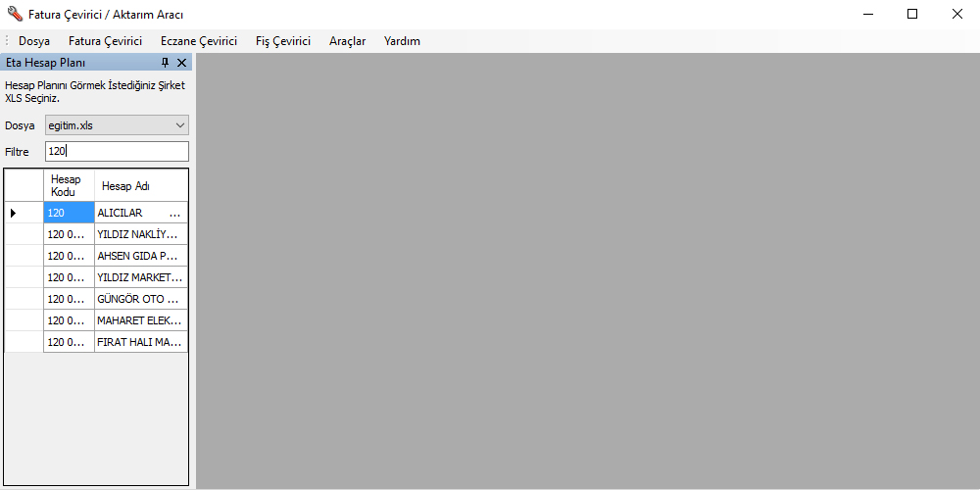980x490 pixels.
Task: Open the Yardım menu
Action: [x=402, y=41]
